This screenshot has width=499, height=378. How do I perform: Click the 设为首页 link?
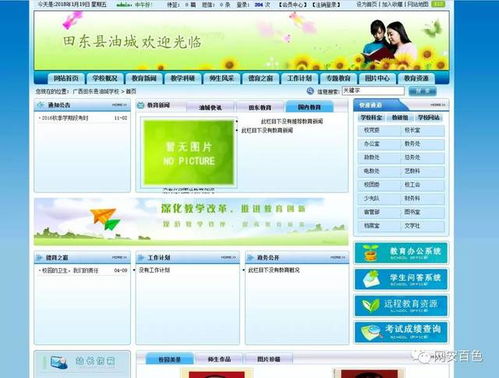tap(367, 4)
